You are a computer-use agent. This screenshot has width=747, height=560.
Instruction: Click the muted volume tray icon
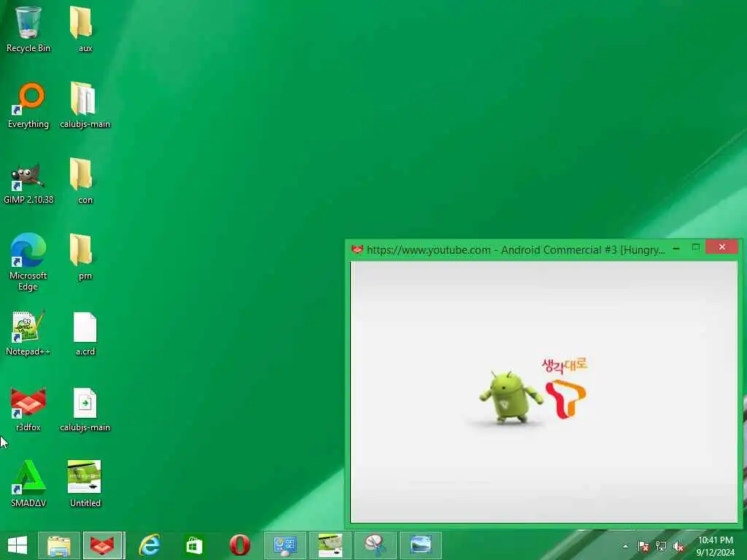678,546
